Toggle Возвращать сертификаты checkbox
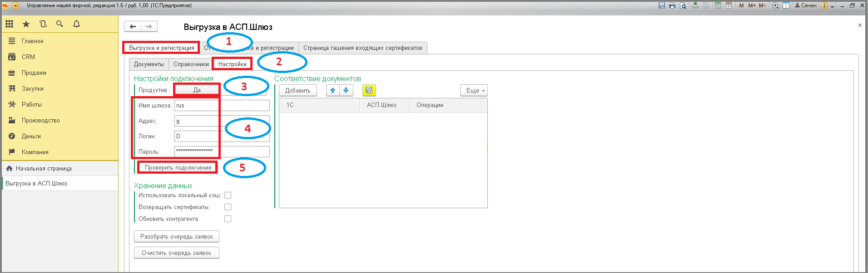868x273 pixels. point(228,207)
